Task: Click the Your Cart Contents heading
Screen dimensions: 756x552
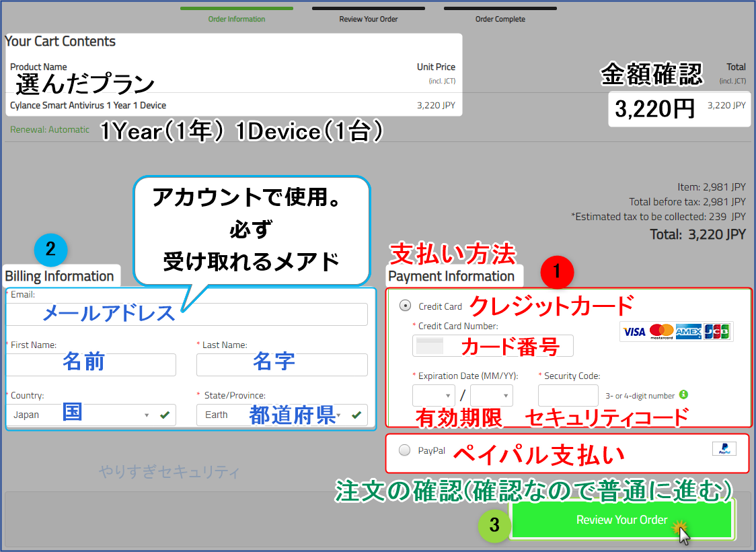Action: [61, 41]
